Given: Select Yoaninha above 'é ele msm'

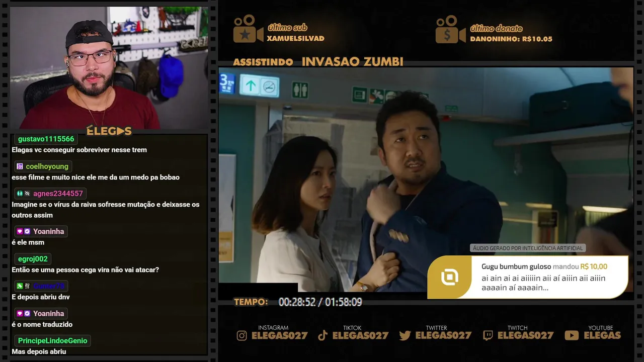Looking at the screenshot, I should (x=48, y=231).
